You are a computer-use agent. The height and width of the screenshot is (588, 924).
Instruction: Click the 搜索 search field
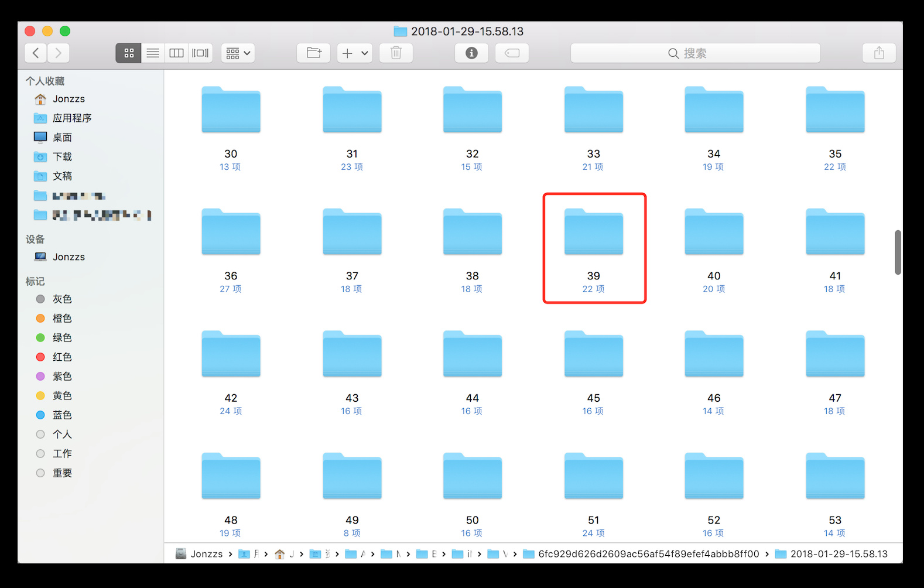point(695,53)
